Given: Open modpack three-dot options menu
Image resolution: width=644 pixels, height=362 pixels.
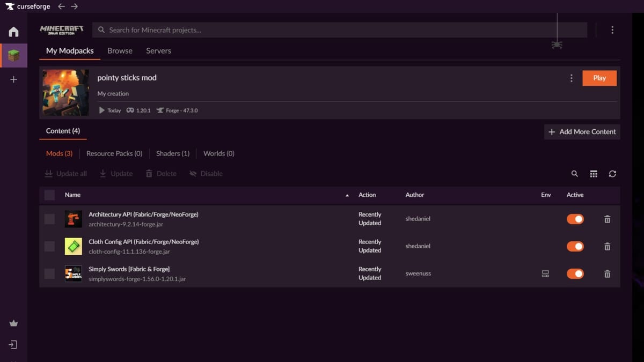Looking at the screenshot, I should point(571,78).
